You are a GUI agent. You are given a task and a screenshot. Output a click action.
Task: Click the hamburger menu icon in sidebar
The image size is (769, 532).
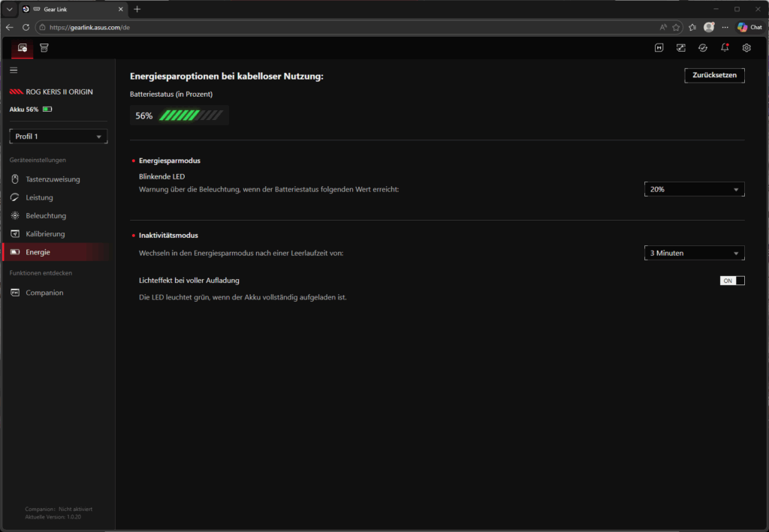14,70
